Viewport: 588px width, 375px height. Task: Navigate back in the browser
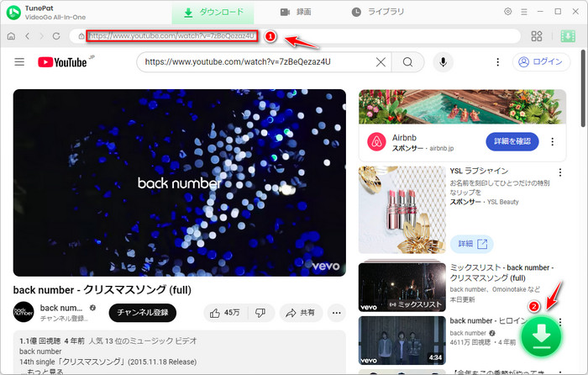coord(28,36)
